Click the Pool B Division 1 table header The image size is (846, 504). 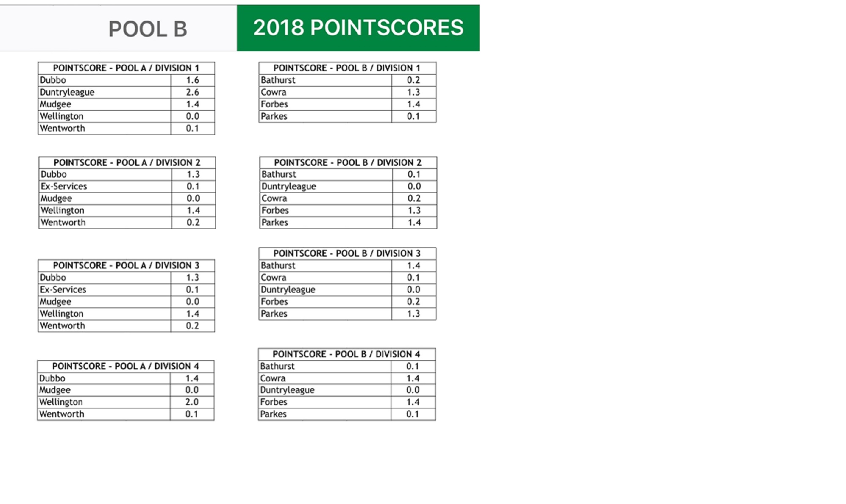pyautogui.click(x=347, y=68)
